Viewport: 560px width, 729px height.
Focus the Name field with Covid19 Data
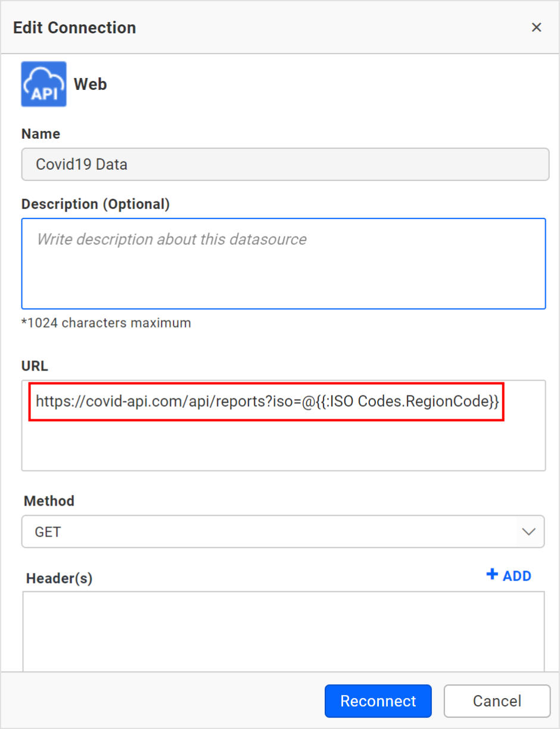click(x=285, y=164)
